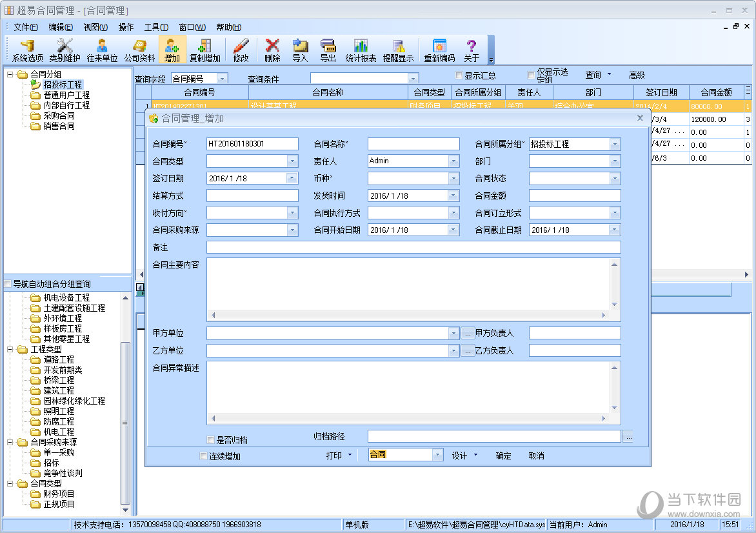Click scroll-down arrow of lower tree panel
Screen dimensions: 756x533
[x=125, y=510]
